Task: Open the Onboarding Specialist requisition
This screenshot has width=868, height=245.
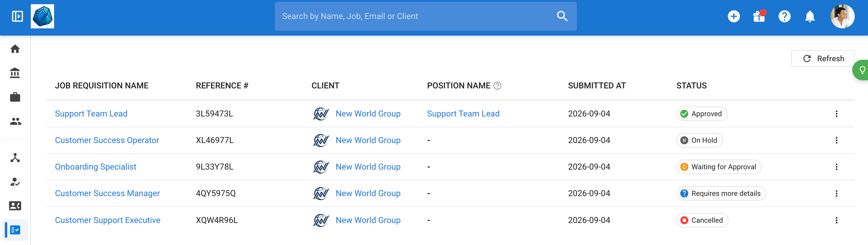Action: pos(95,167)
